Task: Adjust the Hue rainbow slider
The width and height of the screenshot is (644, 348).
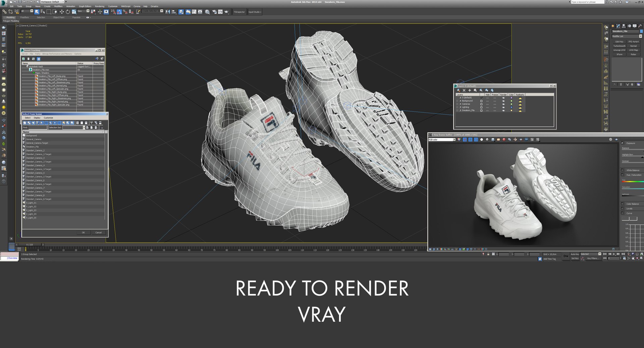Action: tap(633, 182)
